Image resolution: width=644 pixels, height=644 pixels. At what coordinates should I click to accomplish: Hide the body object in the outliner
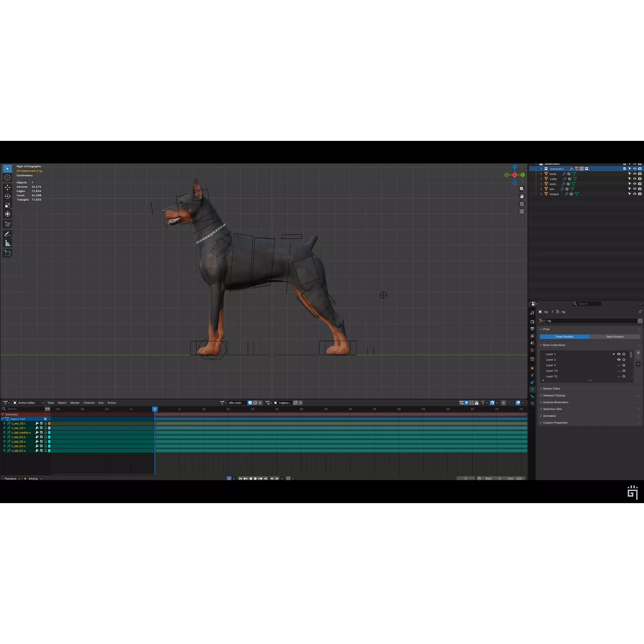pyautogui.click(x=635, y=174)
